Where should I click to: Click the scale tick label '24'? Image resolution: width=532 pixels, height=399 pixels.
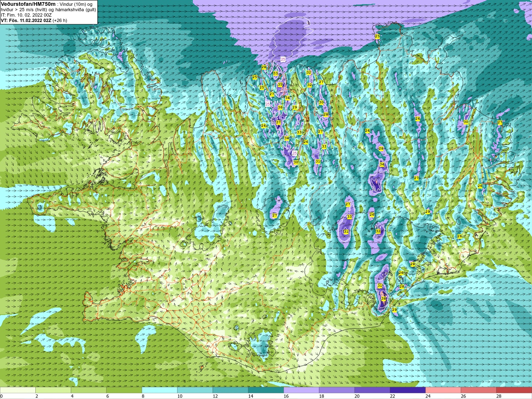click(x=428, y=396)
